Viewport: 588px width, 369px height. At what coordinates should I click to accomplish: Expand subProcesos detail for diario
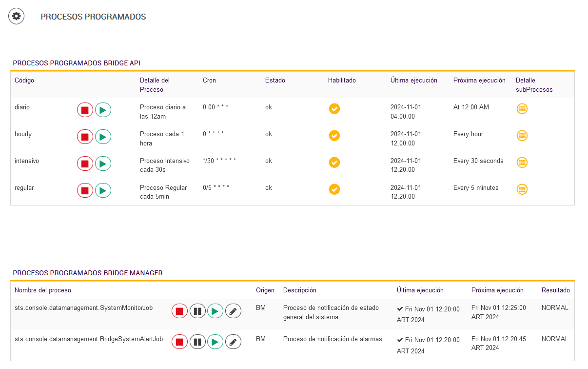coord(522,109)
